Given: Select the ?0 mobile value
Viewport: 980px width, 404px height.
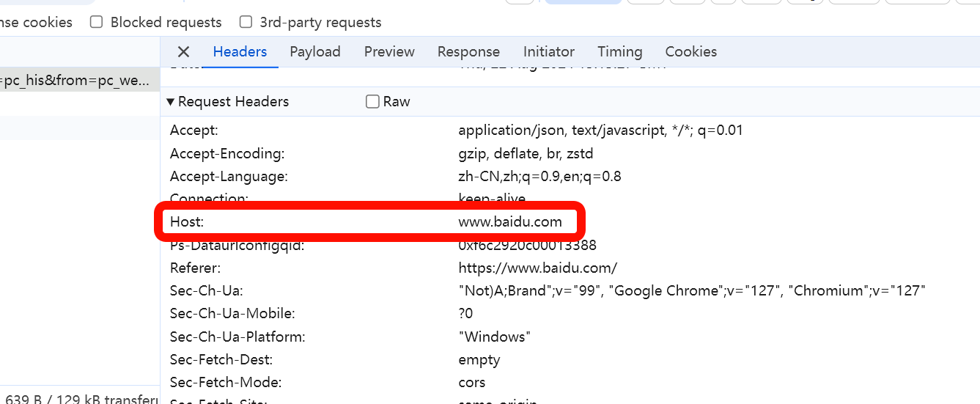Looking at the screenshot, I should tap(465, 314).
